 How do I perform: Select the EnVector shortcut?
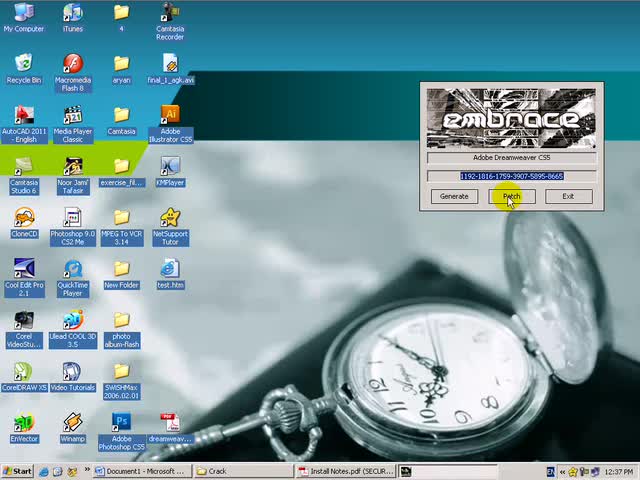[24, 428]
